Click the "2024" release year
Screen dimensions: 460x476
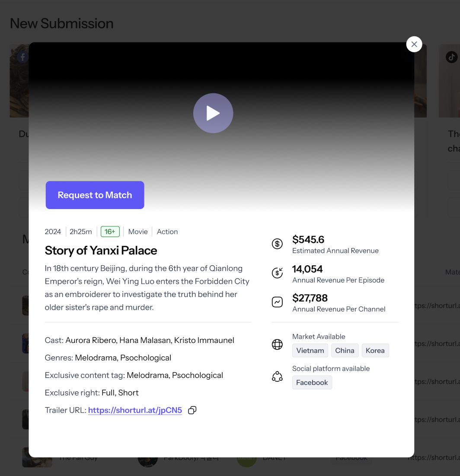click(x=53, y=232)
